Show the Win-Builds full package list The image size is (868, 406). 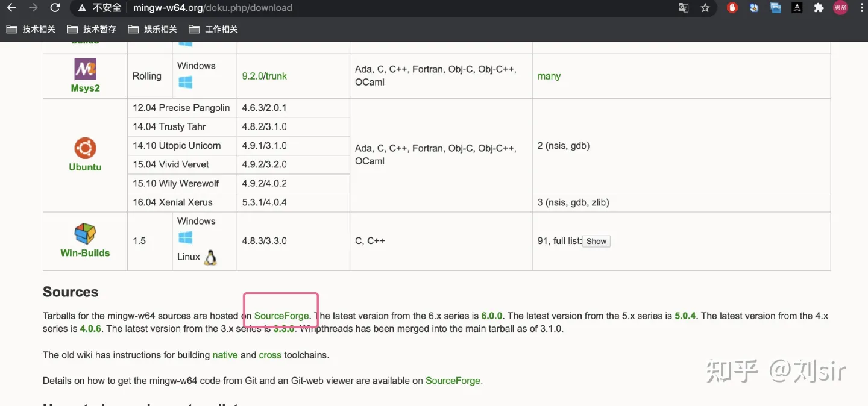click(596, 241)
